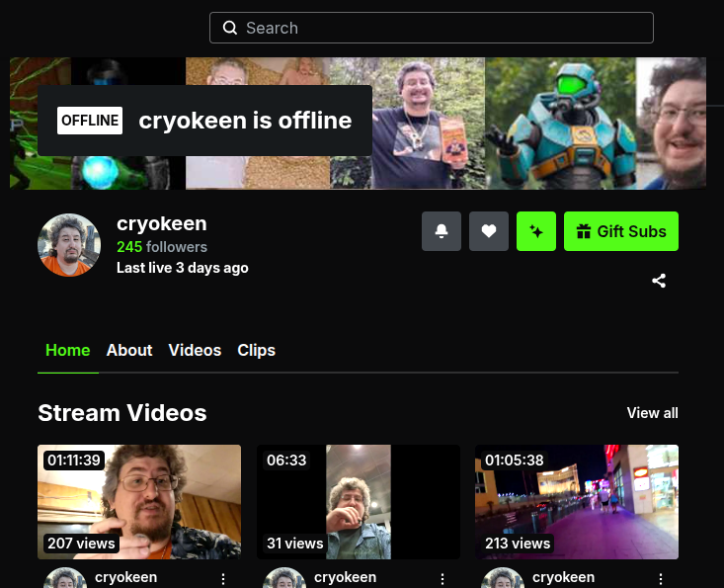Click cryokeen name under 207 views video
Image resolution: width=724 pixels, height=588 pixels.
click(x=126, y=577)
